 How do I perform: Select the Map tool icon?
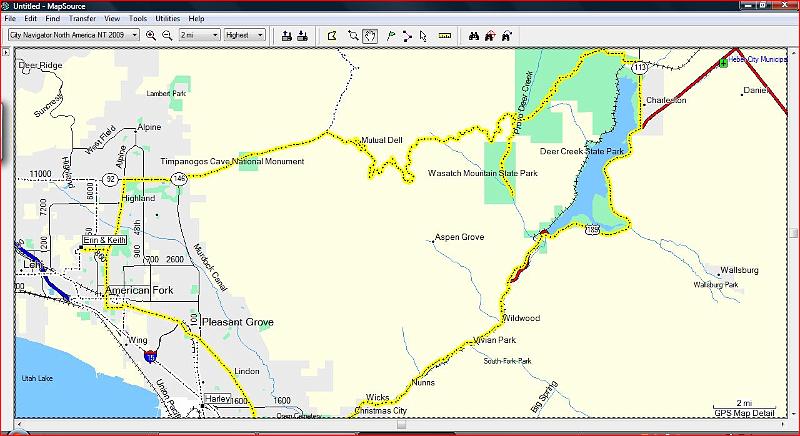(332, 36)
